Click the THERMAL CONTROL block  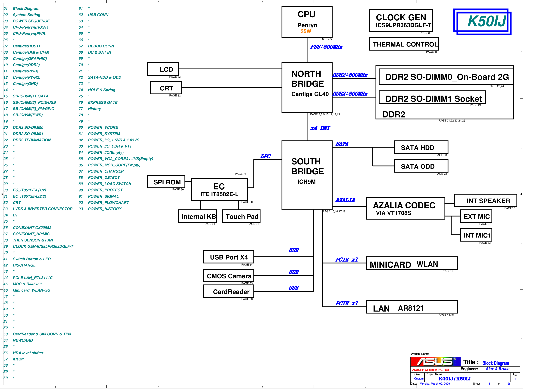click(x=404, y=44)
